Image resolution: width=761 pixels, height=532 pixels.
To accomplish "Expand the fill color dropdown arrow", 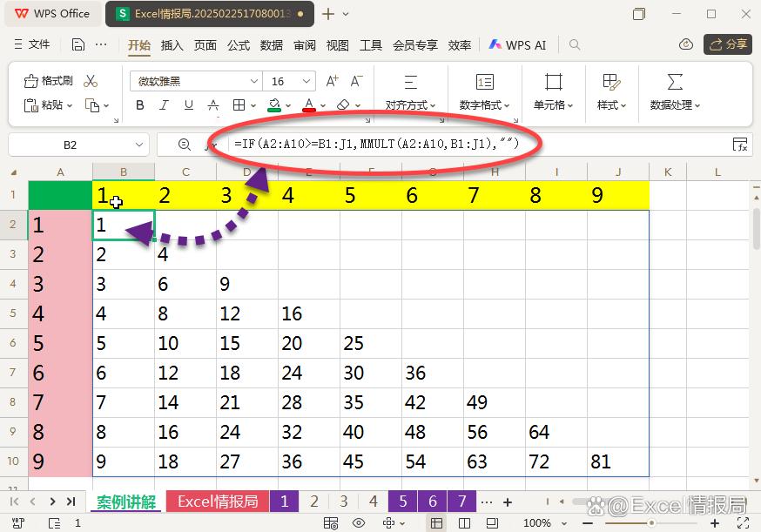I will [286, 105].
